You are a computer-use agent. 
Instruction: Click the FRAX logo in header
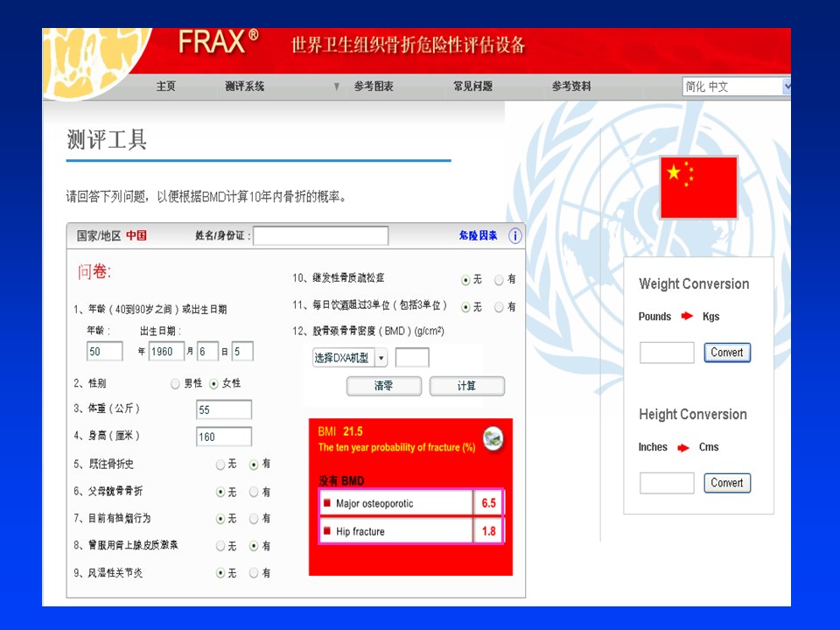218,42
